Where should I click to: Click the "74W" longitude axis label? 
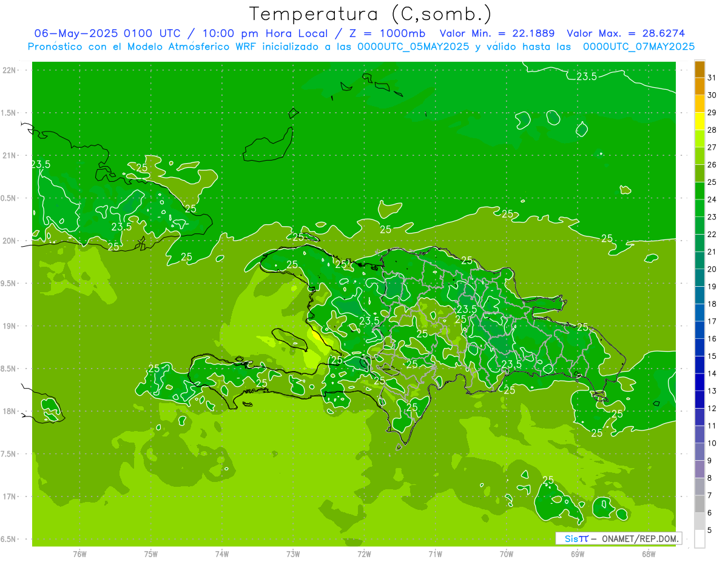[x=222, y=554]
